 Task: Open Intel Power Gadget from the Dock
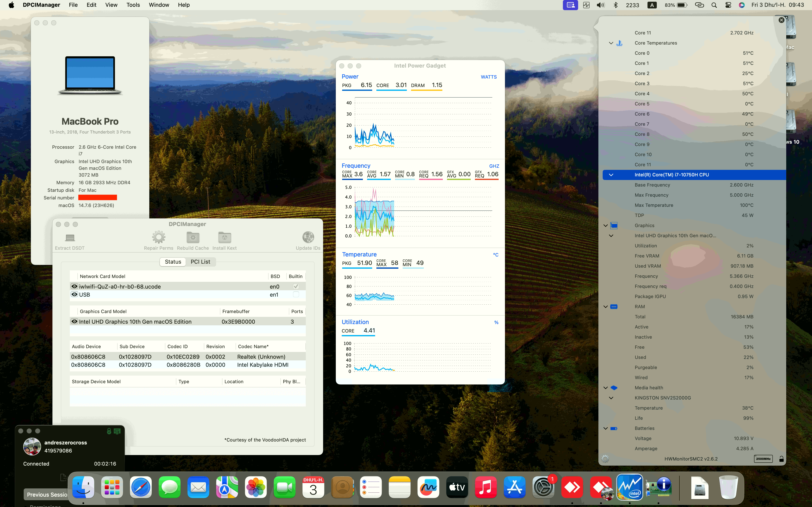point(630,487)
